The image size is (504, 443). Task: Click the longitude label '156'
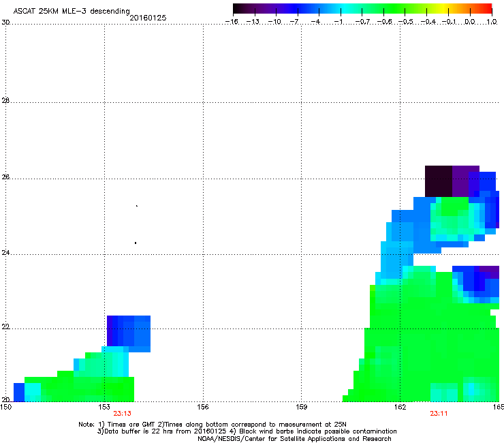[203, 407]
